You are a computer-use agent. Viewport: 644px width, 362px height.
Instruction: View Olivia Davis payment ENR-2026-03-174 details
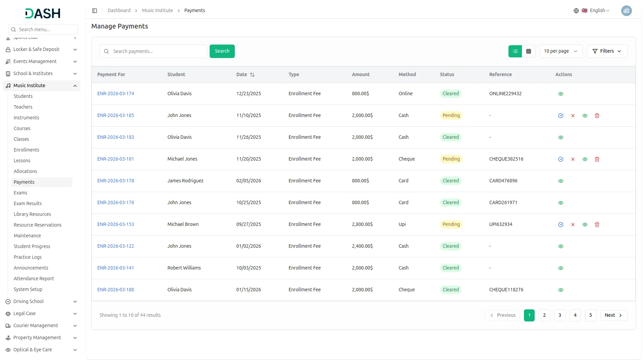pos(560,94)
